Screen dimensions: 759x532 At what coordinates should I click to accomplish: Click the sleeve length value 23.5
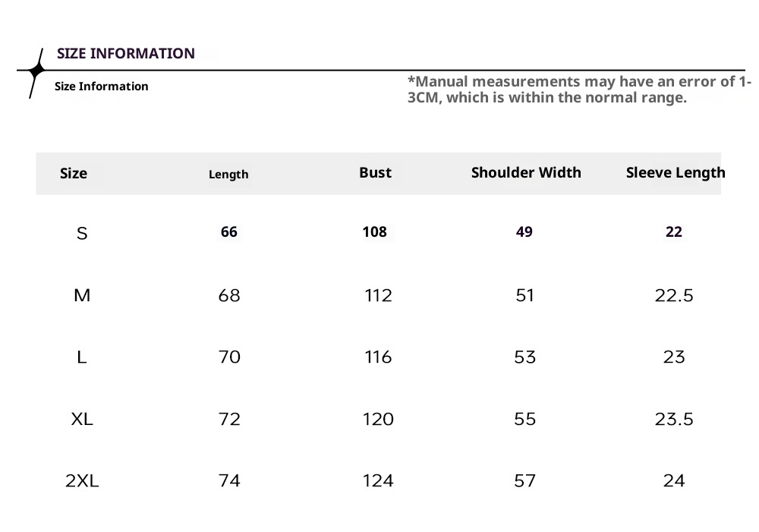pos(674,419)
